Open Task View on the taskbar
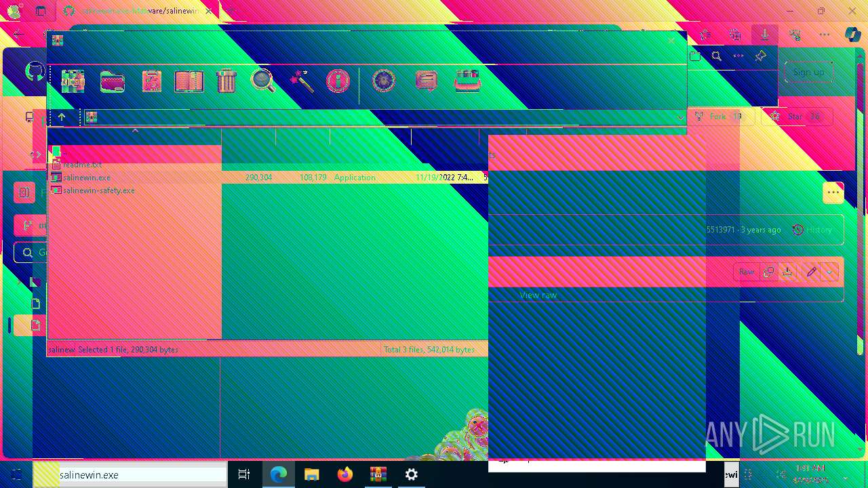The width and height of the screenshot is (868, 488). pos(244,474)
